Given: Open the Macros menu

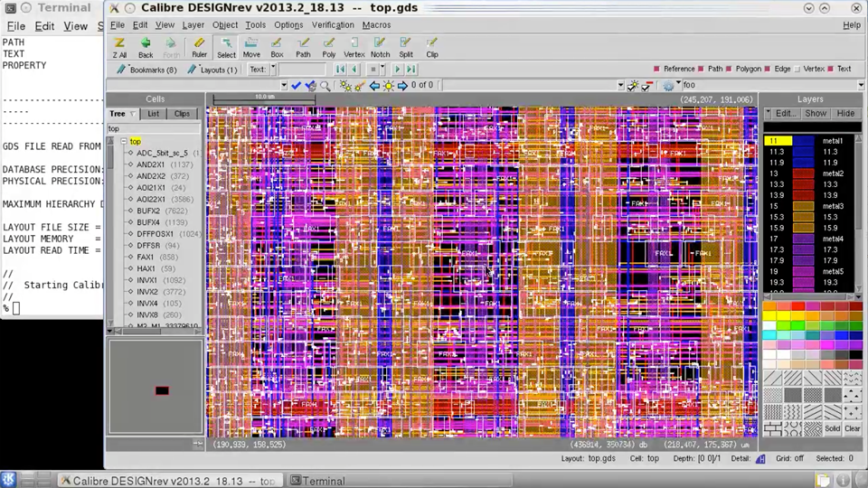Looking at the screenshot, I should point(376,25).
